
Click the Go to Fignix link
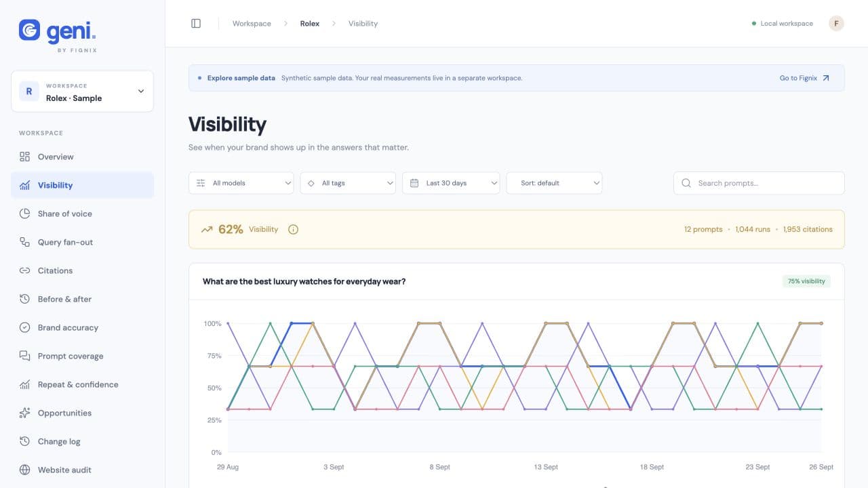coord(804,78)
